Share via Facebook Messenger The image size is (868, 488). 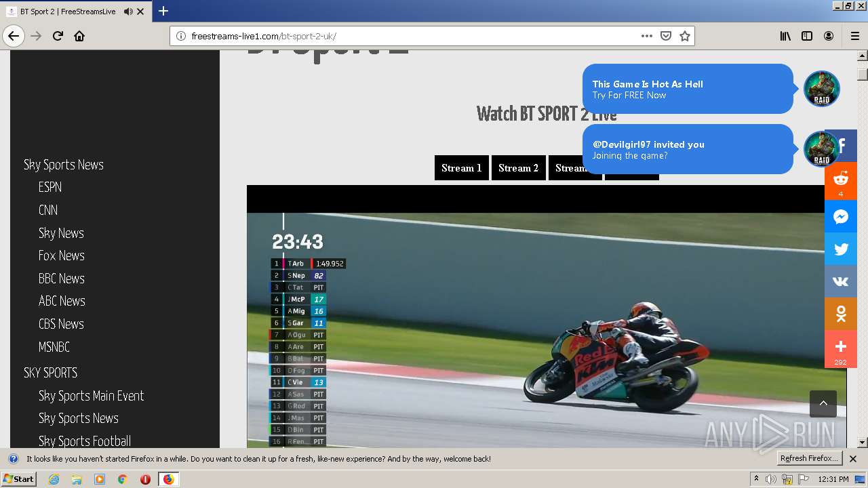841,217
